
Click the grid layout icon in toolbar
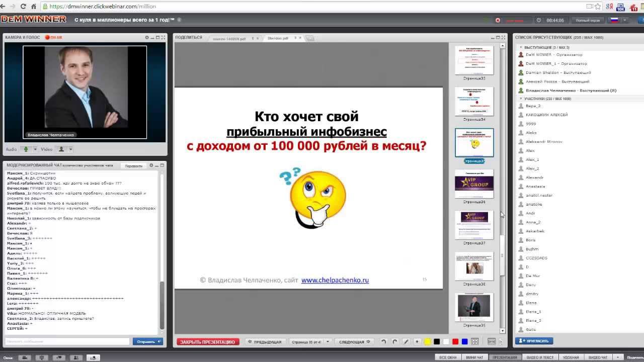474,342
